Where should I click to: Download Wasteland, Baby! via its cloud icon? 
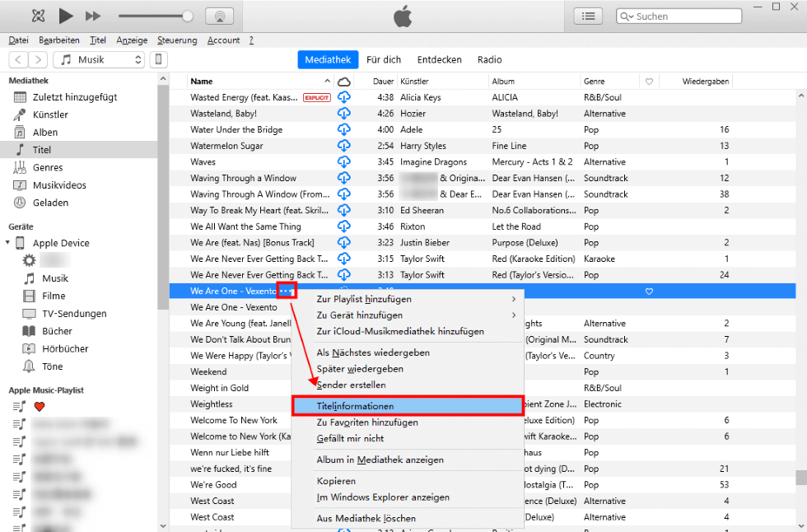tap(344, 113)
